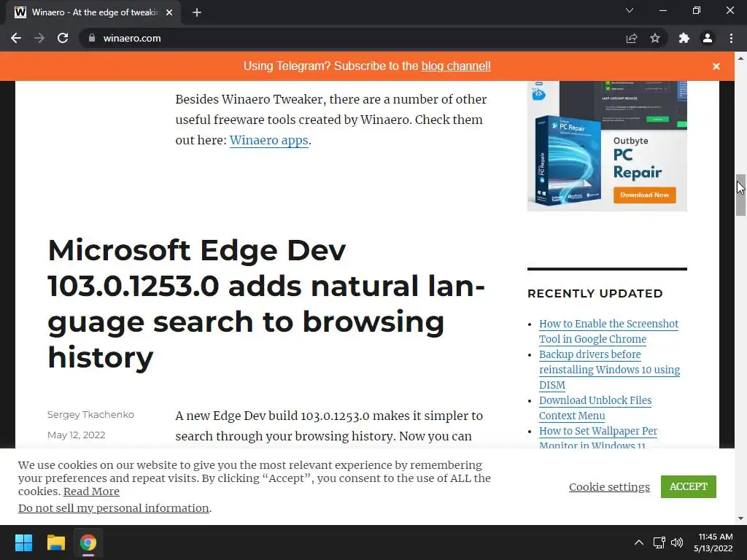Screen dimensions: 747x560
Task: Open How to Set Wallpaper Per Monitor link
Action: (x=598, y=438)
